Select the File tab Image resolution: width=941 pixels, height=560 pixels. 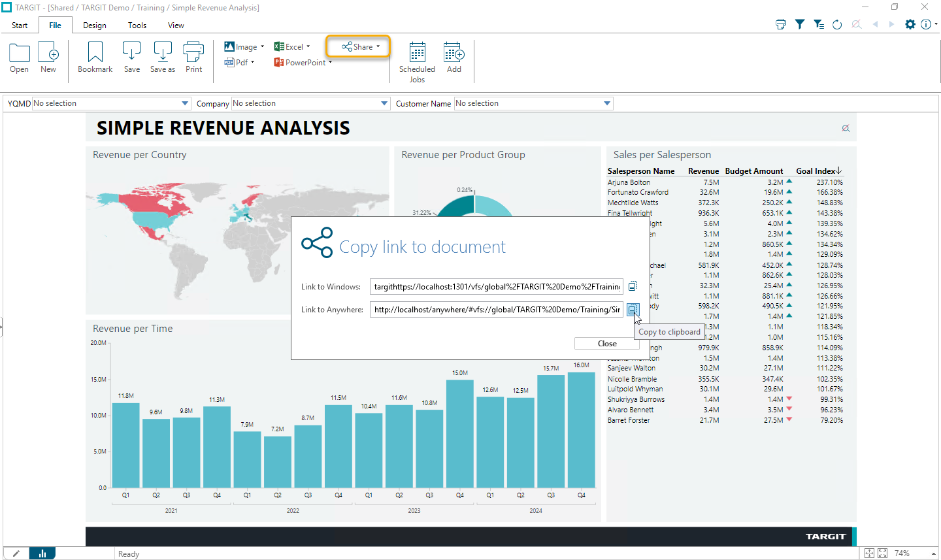[55, 25]
